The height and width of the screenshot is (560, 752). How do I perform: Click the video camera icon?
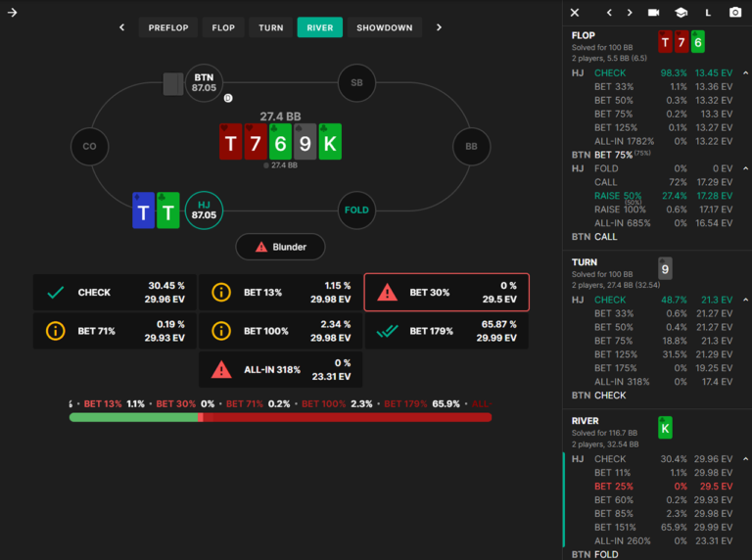(653, 13)
